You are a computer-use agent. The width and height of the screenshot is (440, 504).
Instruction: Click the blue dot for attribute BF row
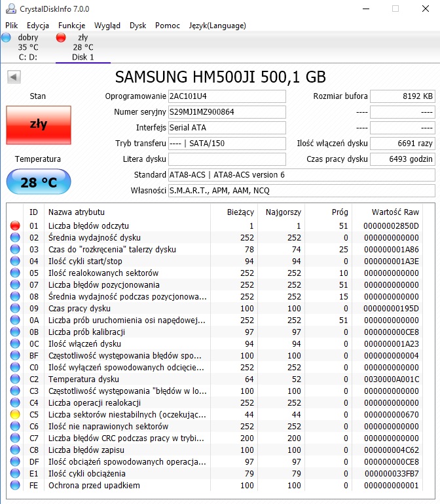(15, 355)
